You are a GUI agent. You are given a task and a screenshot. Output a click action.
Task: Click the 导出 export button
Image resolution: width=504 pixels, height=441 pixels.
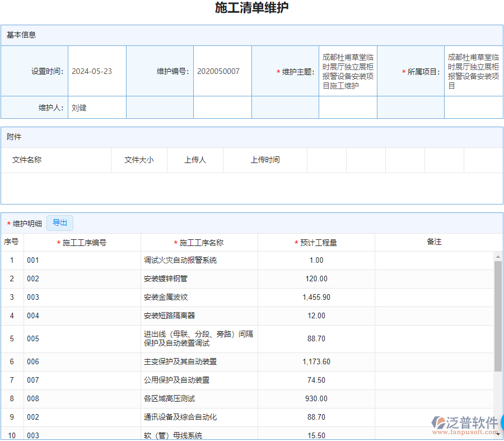59,222
